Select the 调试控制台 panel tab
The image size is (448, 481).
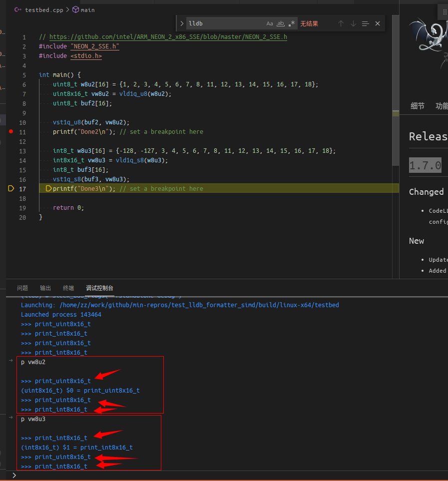coord(99,288)
